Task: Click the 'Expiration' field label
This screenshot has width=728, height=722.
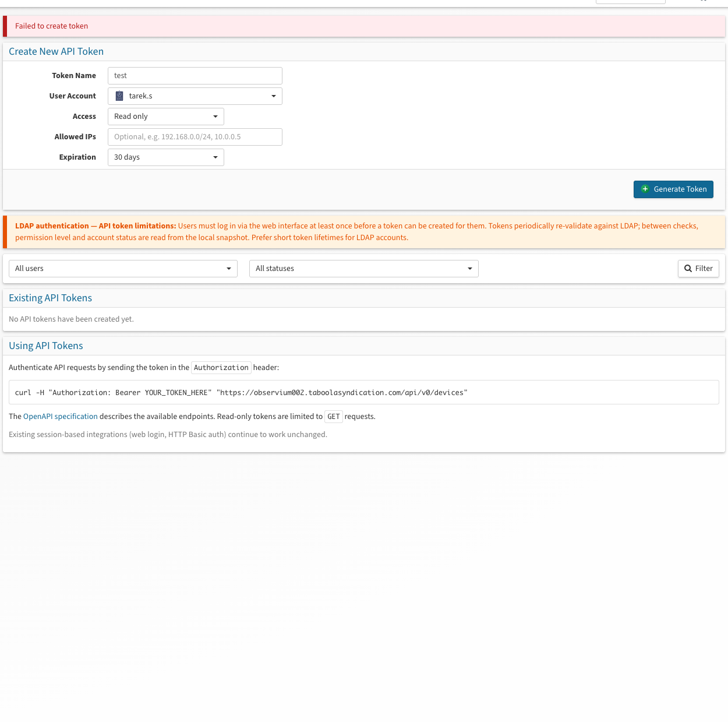Action: pyautogui.click(x=77, y=157)
